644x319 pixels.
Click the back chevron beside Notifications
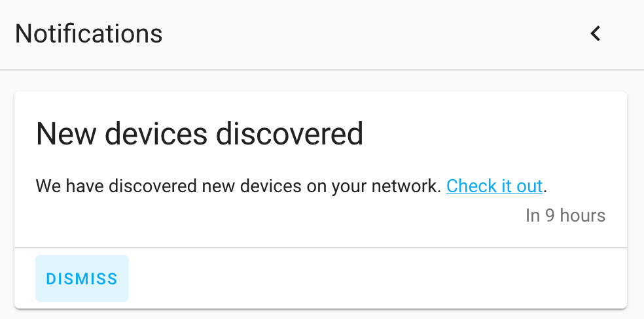[596, 33]
